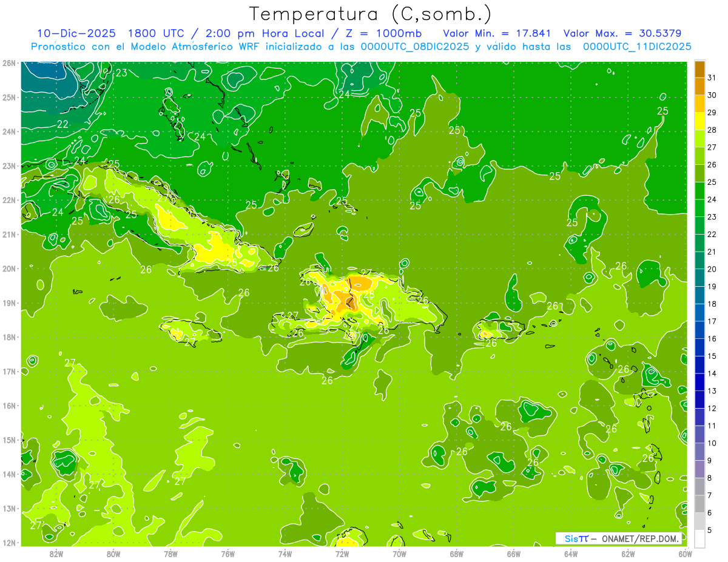Click the 76W longitude axis label

click(228, 553)
